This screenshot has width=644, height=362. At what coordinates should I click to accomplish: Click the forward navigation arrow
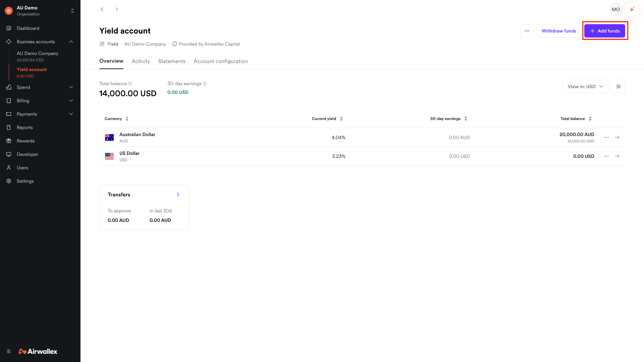(117, 9)
